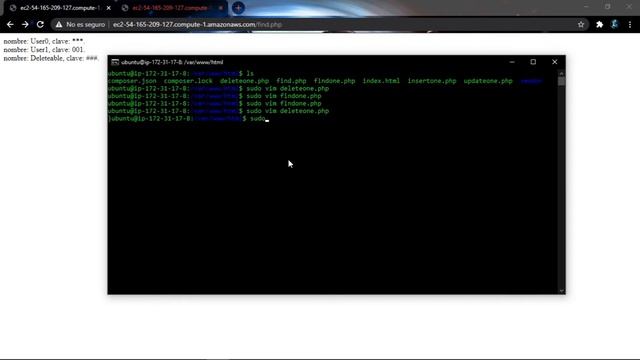Click 'deleteone.php' in the ls listing
This screenshot has width=640, height=360.
click(x=244, y=81)
